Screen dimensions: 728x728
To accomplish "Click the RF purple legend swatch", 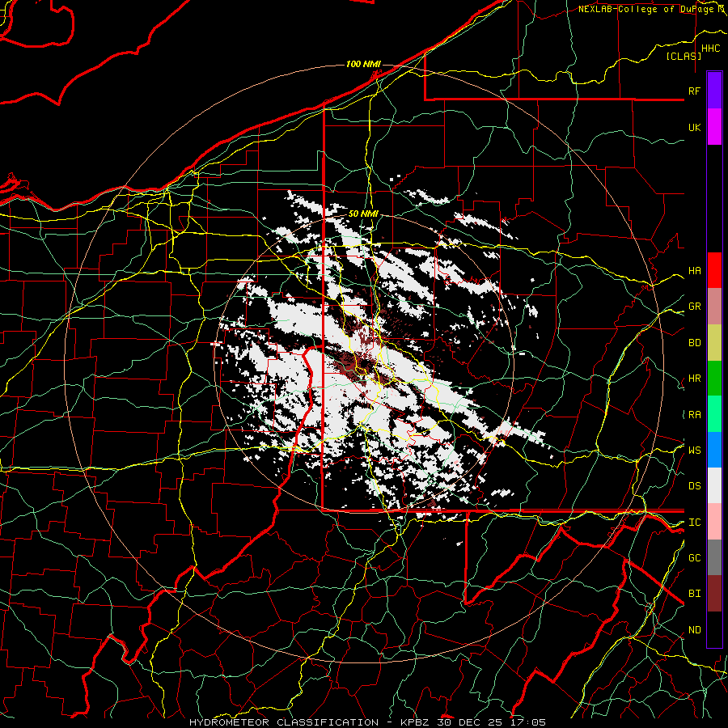I will click(x=714, y=91).
